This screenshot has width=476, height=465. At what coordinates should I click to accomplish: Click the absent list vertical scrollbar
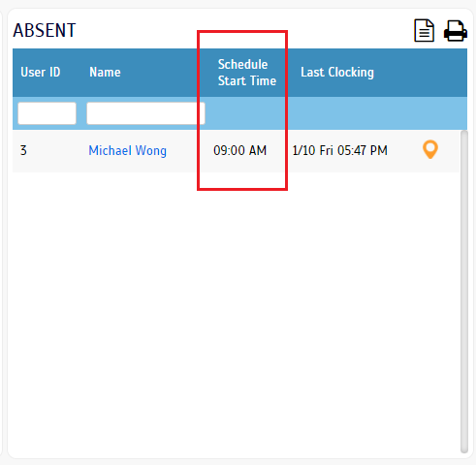(x=464, y=292)
